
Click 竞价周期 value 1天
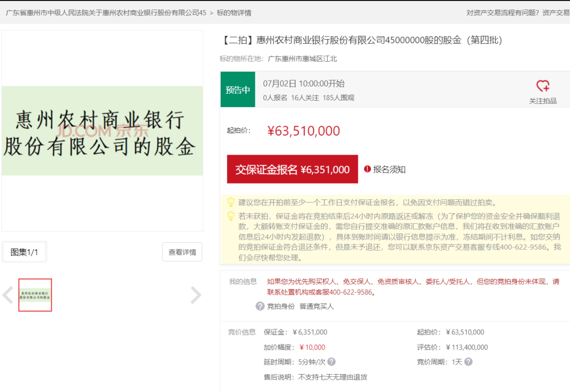pos(457,362)
